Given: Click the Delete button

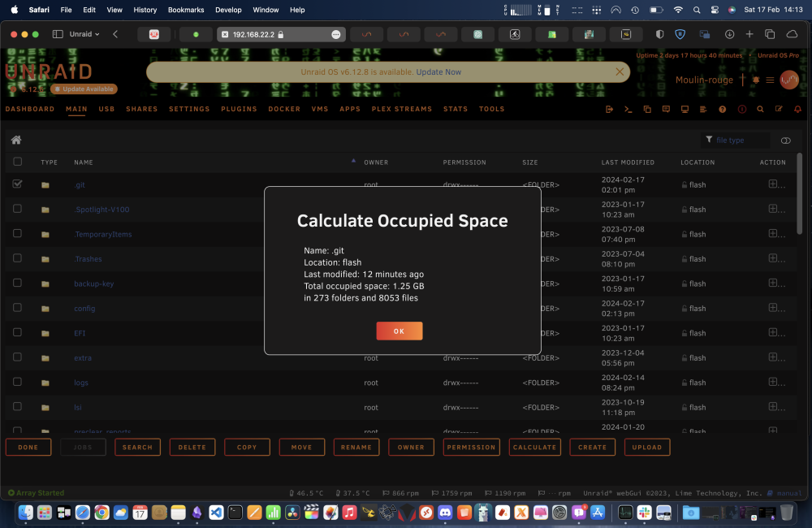Looking at the screenshot, I should [192, 447].
